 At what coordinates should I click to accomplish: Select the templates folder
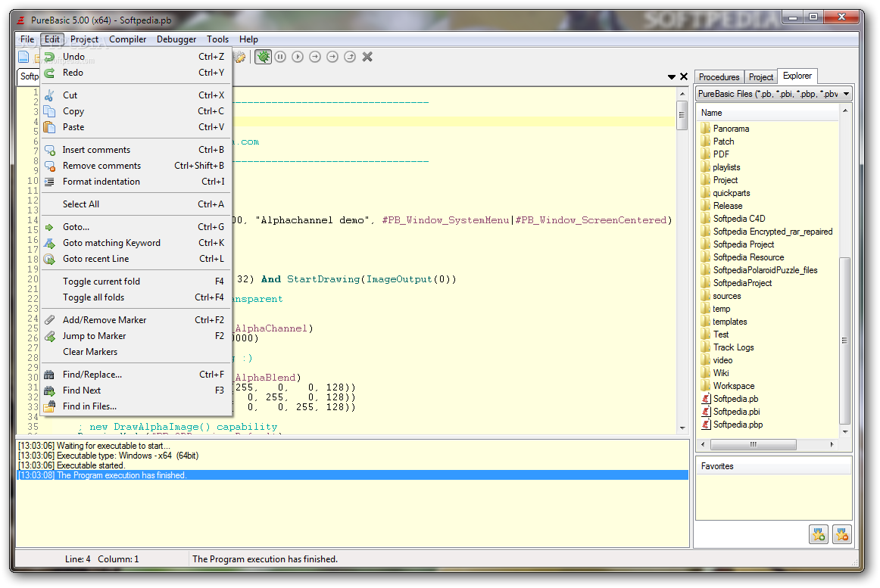tap(729, 322)
